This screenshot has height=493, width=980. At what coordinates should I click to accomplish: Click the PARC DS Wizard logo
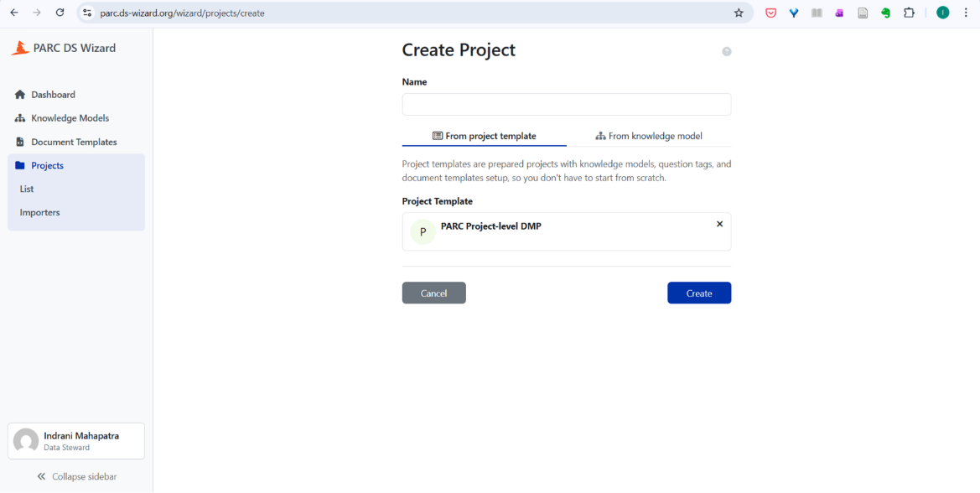point(20,48)
